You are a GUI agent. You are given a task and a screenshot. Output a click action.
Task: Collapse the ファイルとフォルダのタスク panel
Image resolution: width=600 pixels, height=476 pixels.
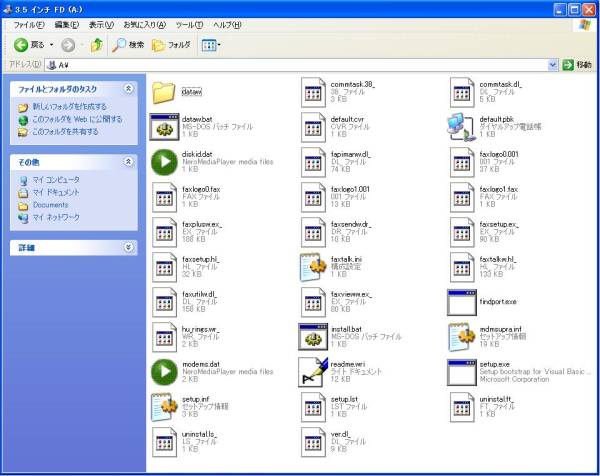click(x=128, y=89)
